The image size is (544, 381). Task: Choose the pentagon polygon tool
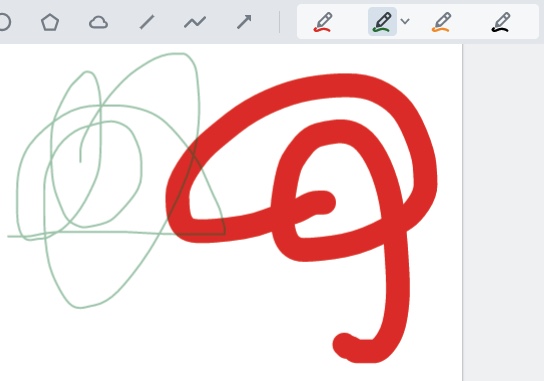(x=50, y=22)
